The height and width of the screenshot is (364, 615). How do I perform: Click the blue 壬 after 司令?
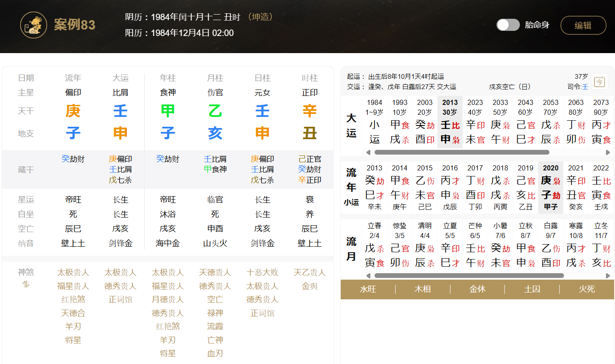[x=585, y=87]
